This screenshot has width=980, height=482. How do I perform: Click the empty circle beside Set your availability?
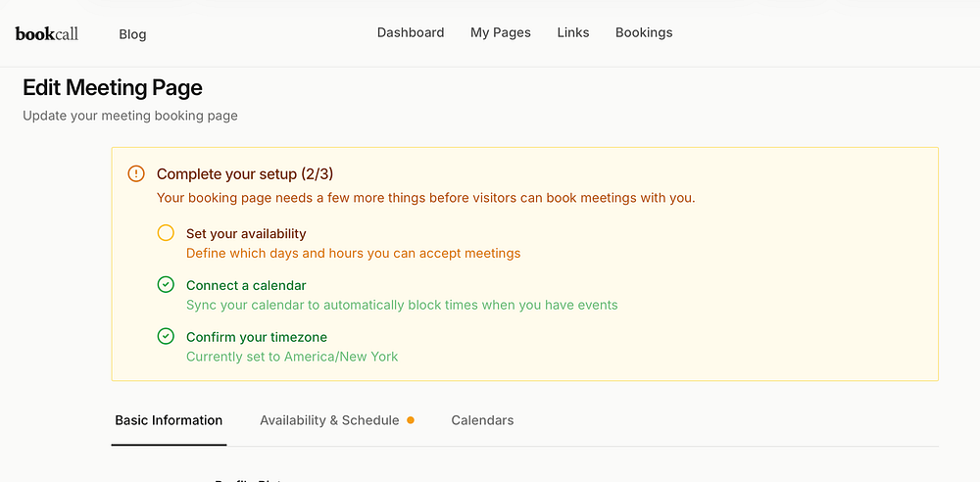point(166,233)
